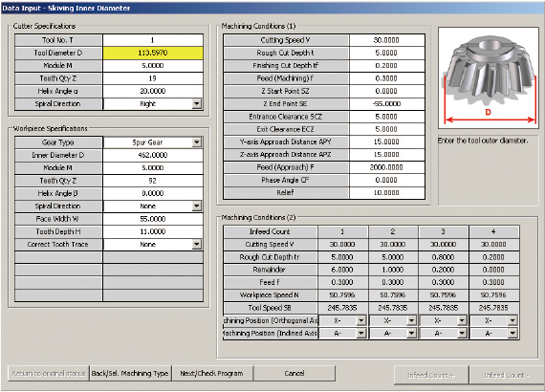Click Rough Cut Depth for infeed count 3
This screenshot has height=392, width=545.
pyautogui.click(x=443, y=257)
